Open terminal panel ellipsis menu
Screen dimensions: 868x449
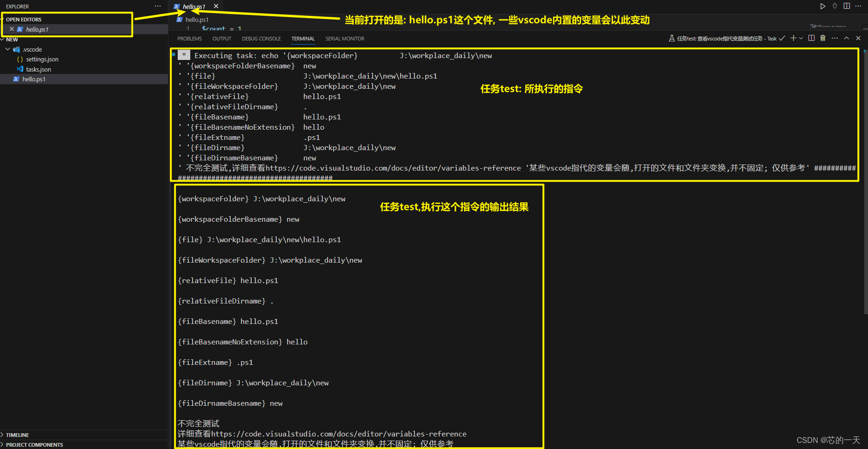835,38
